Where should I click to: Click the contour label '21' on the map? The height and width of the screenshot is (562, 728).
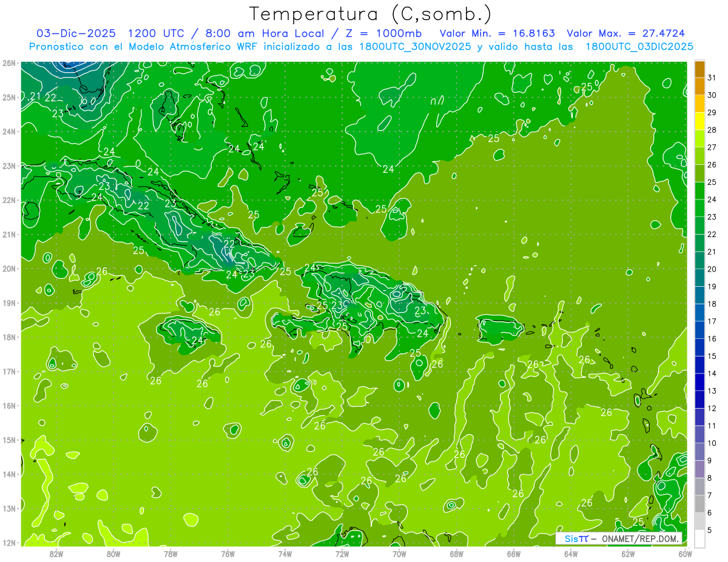[x=35, y=97]
